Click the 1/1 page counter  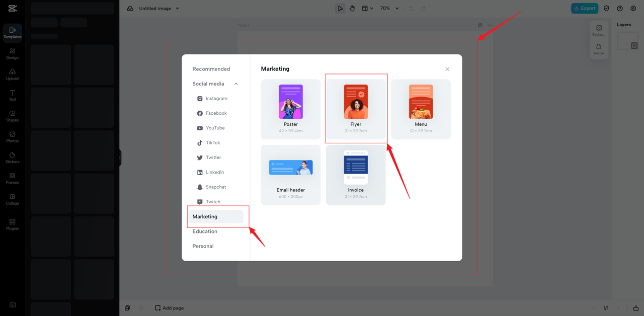point(606,308)
